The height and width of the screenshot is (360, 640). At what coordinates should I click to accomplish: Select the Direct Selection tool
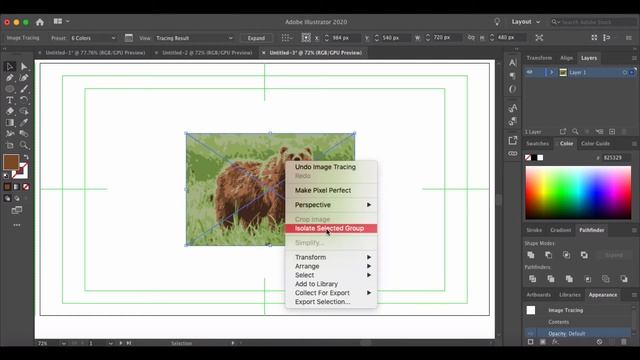click(24, 67)
